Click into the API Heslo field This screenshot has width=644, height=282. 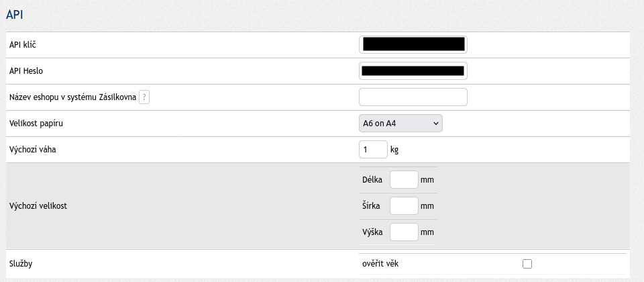pyautogui.click(x=413, y=70)
